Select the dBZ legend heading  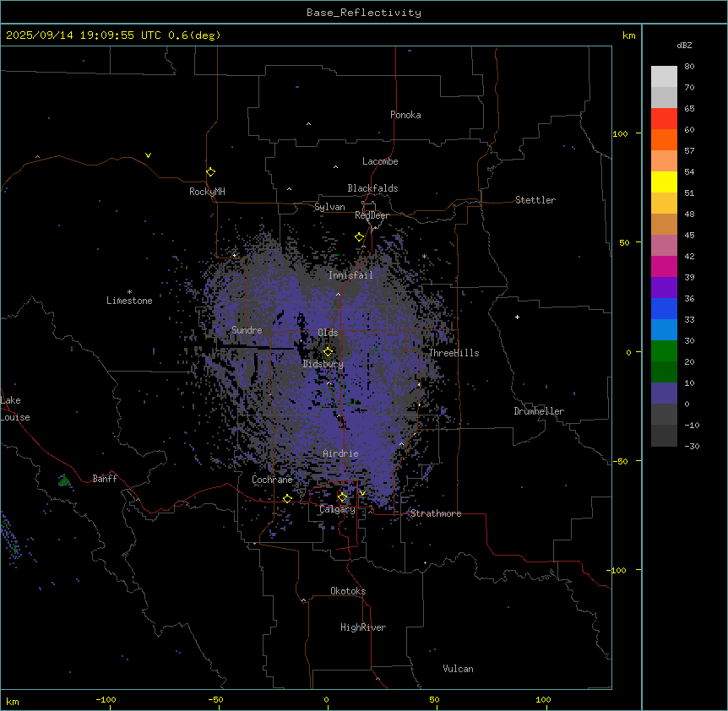(684, 45)
